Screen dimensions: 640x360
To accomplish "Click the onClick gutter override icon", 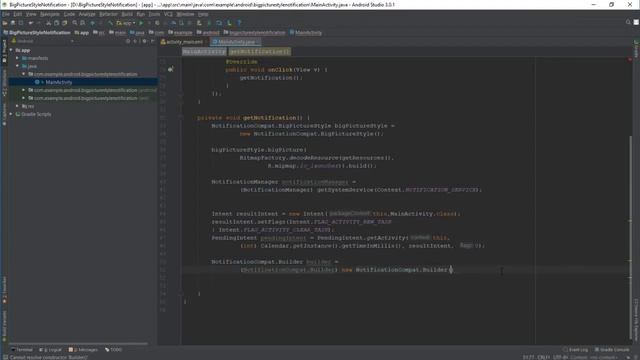I will pos(171,70).
